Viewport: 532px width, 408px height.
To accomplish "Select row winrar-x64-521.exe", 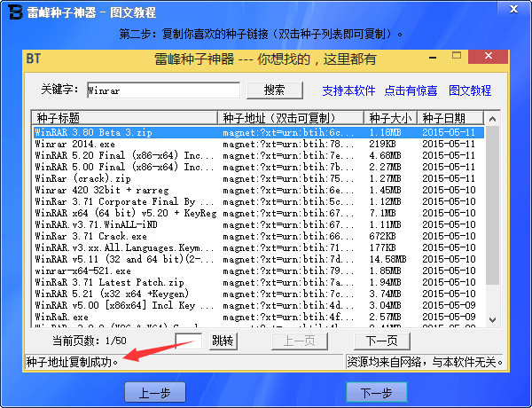I will point(259,271).
